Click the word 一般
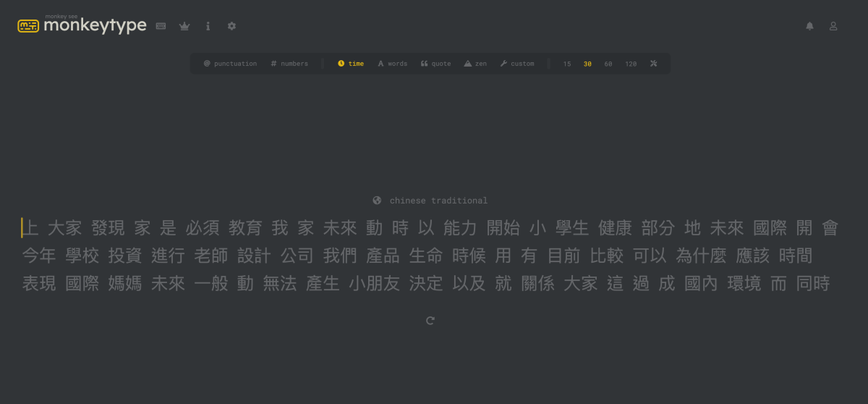This screenshot has height=404, width=868. (x=211, y=283)
